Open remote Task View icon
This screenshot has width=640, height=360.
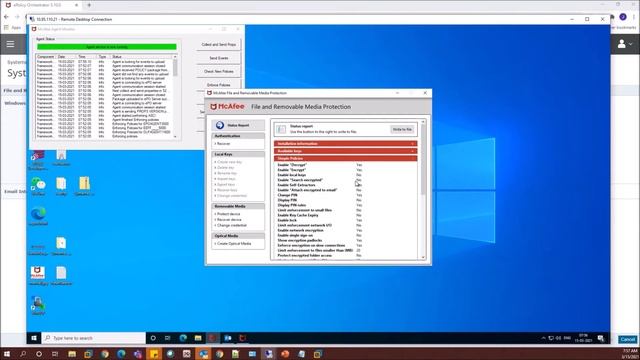(168, 338)
